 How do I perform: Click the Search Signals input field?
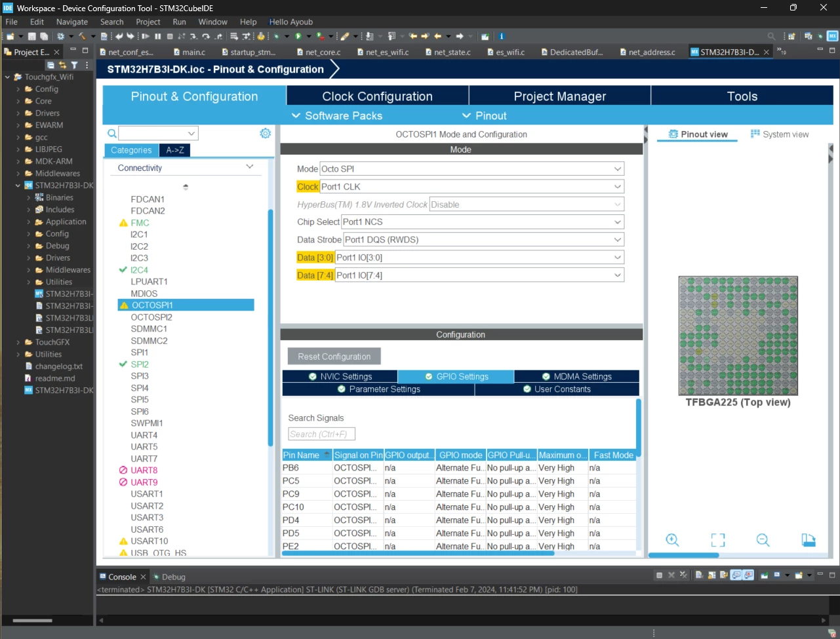pos(322,434)
